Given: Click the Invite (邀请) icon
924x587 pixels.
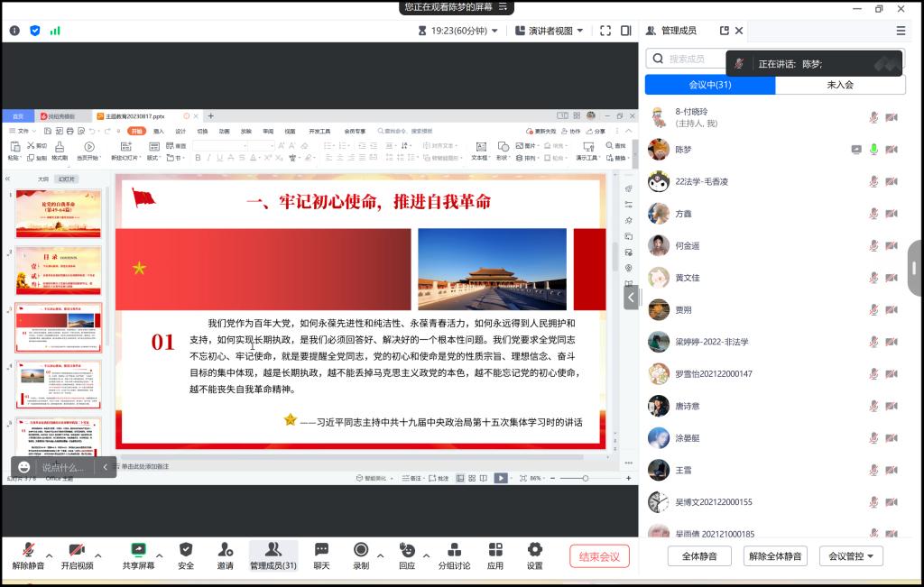Looking at the screenshot, I should coord(225,550).
